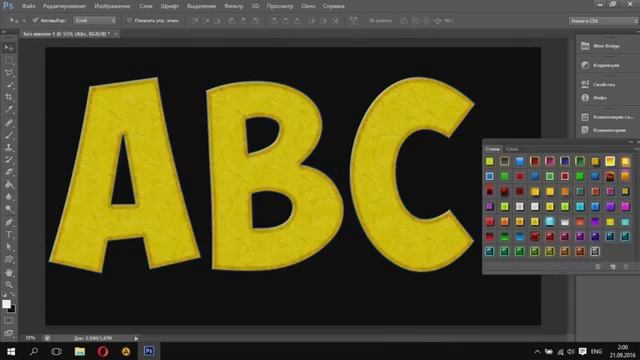Screen dimensions: 640x360
Task: Select the Paint Bucket tool
Action: click(9, 184)
